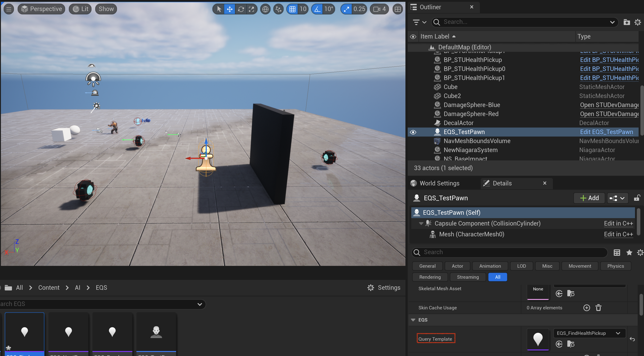Select Cube2 actor in Outliner

tap(452, 96)
